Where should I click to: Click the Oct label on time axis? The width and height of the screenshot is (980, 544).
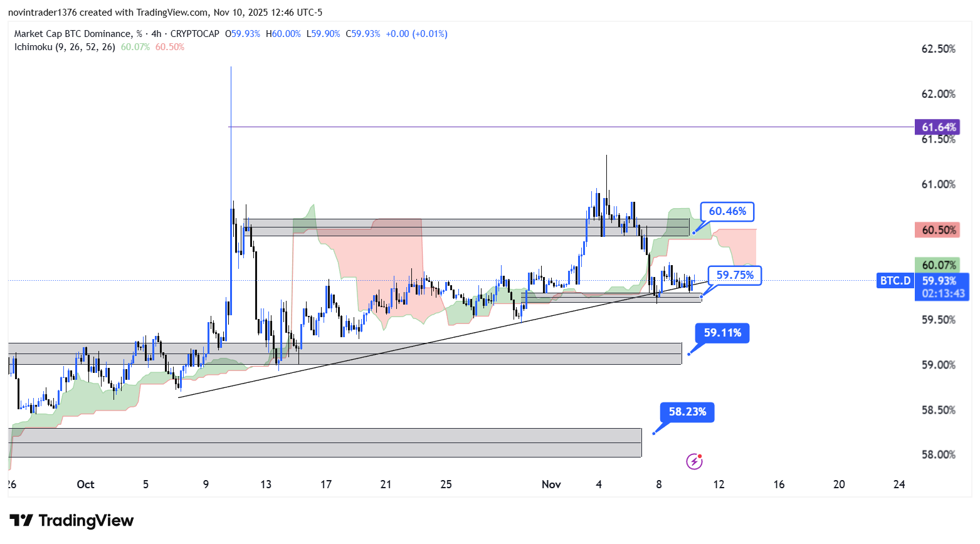(85, 484)
